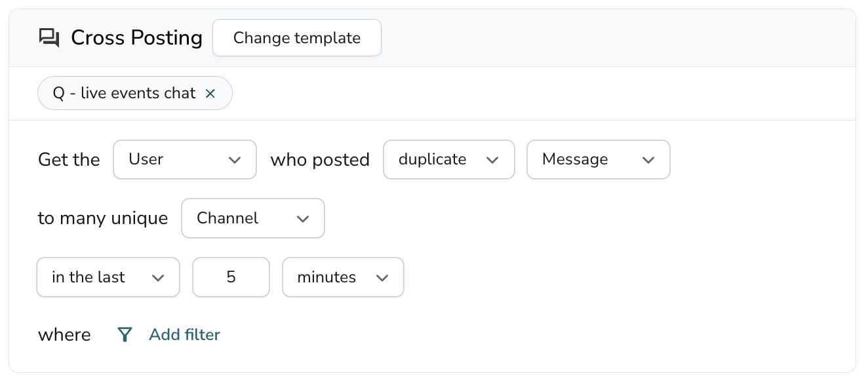This screenshot has width=868, height=380.
Task: Open the Message type dropdown
Action: point(598,159)
